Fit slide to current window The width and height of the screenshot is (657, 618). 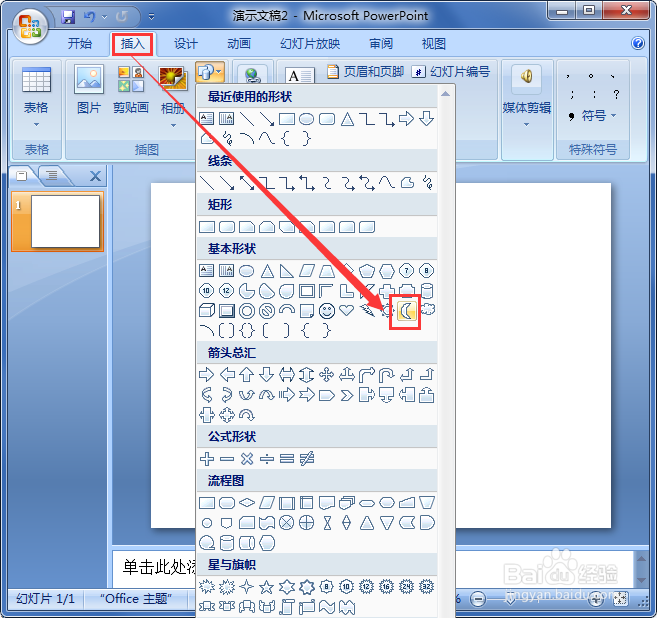[x=620, y=599]
